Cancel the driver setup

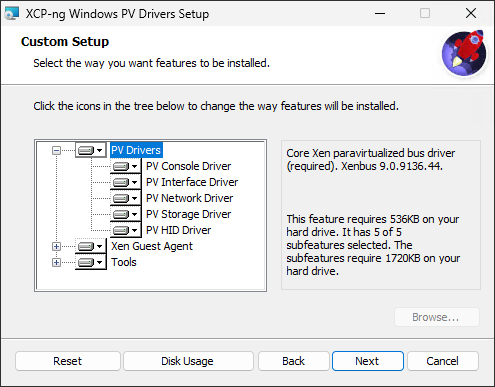pos(443,361)
